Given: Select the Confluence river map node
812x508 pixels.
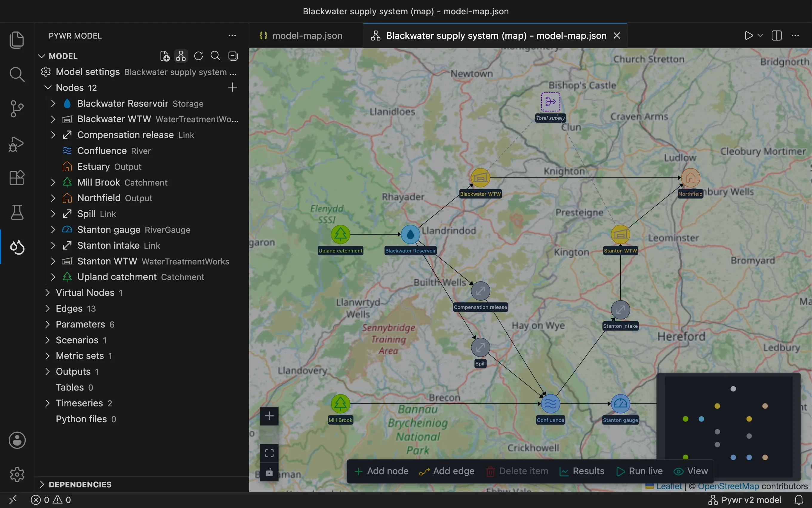Looking at the screenshot, I should [550, 404].
